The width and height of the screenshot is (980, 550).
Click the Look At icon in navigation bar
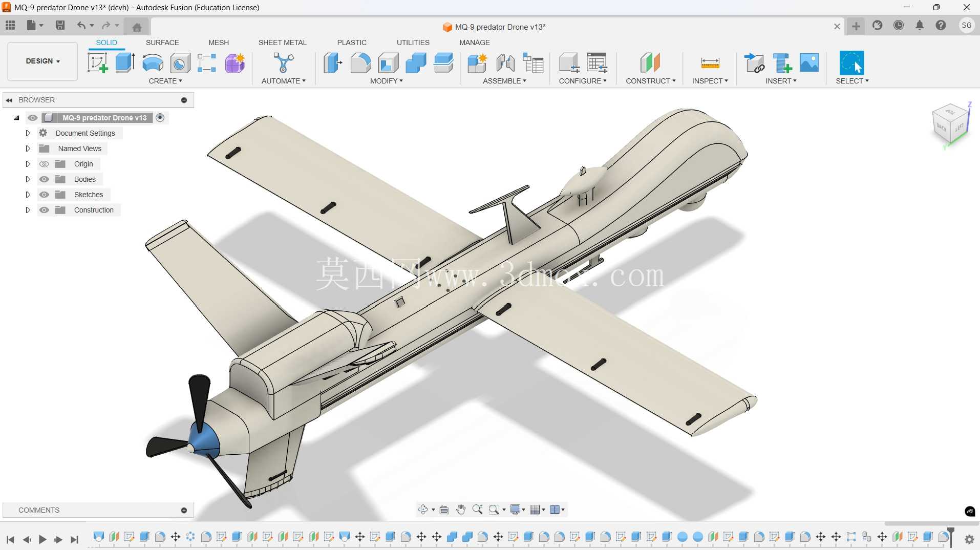pos(444,510)
